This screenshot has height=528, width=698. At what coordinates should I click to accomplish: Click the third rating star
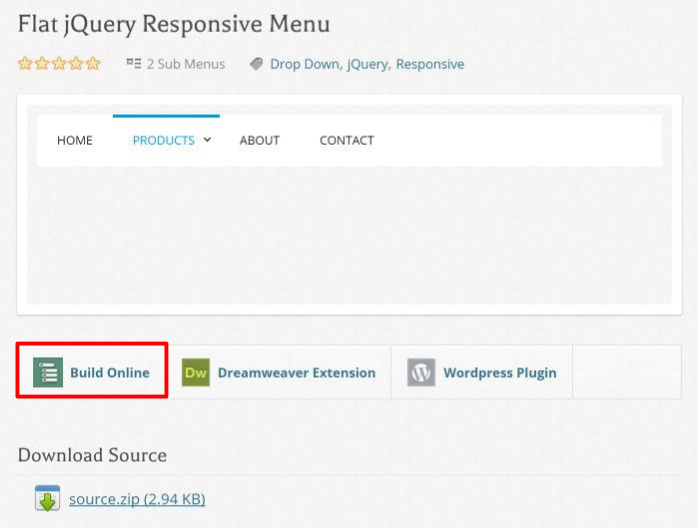pyautogui.click(x=59, y=63)
